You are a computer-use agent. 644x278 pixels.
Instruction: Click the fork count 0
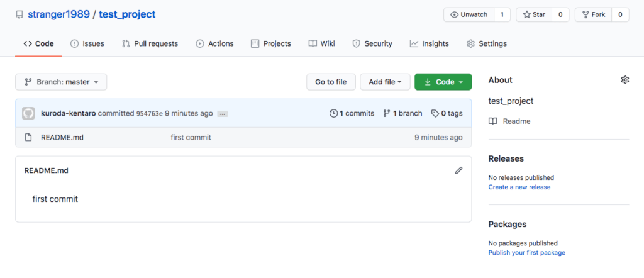620,15
